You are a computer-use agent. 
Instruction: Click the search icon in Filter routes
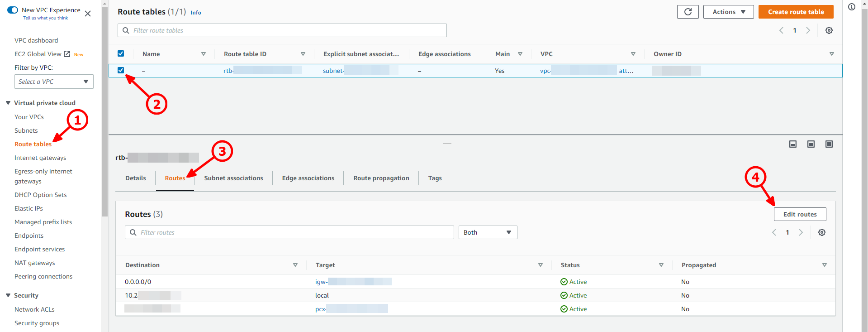pos(133,232)
